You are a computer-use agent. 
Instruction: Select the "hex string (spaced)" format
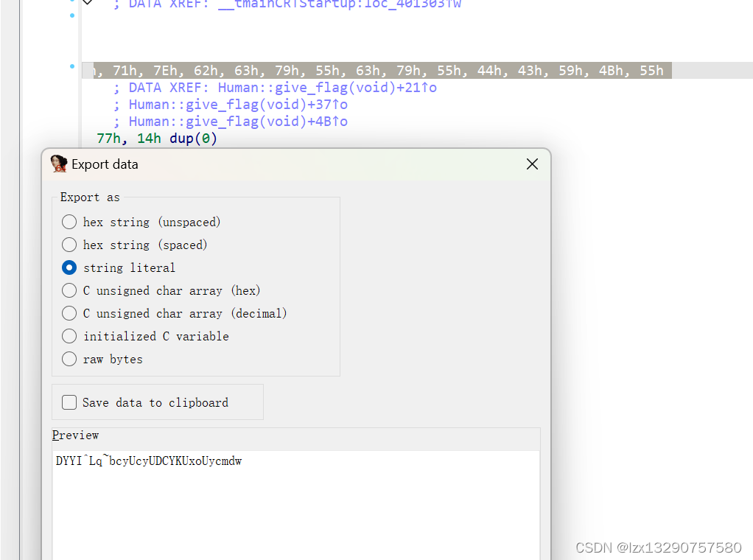coord(69,245)
